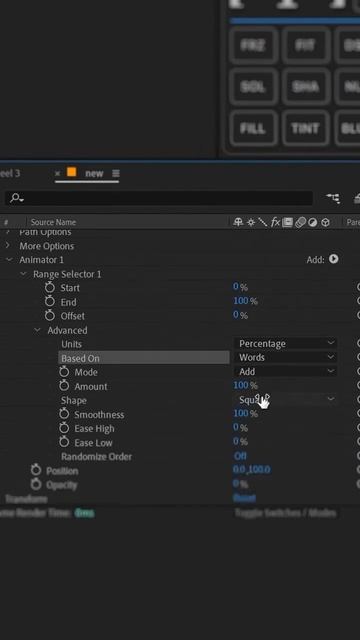Click inside the timeline search field
Viewport: 360px width, 640px height.
coord(159,198)
